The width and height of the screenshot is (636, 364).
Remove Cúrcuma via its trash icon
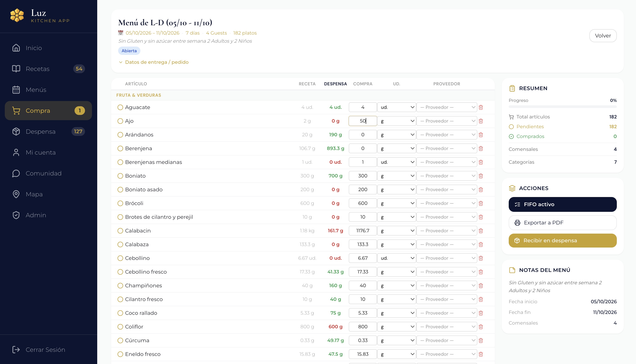(x=481, y=340)
